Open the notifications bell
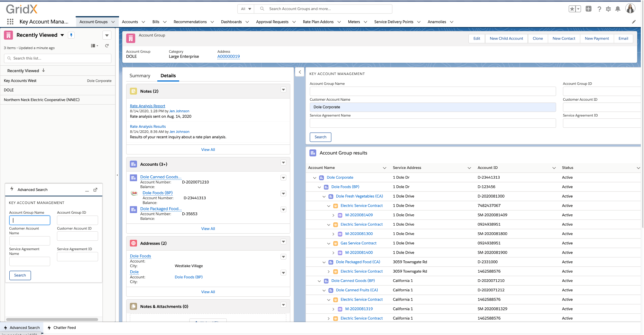The width and height of the screenshot is (644, 335). click(x=618, y=9)
